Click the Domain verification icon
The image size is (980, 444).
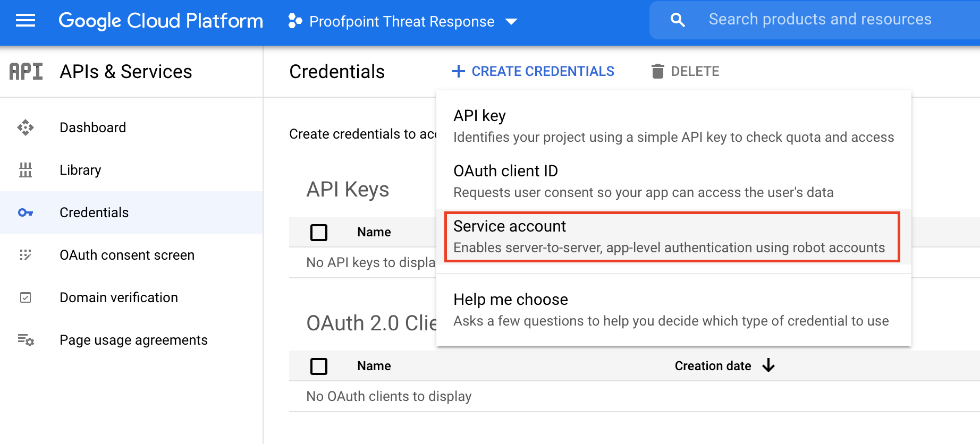coord(26,297)
